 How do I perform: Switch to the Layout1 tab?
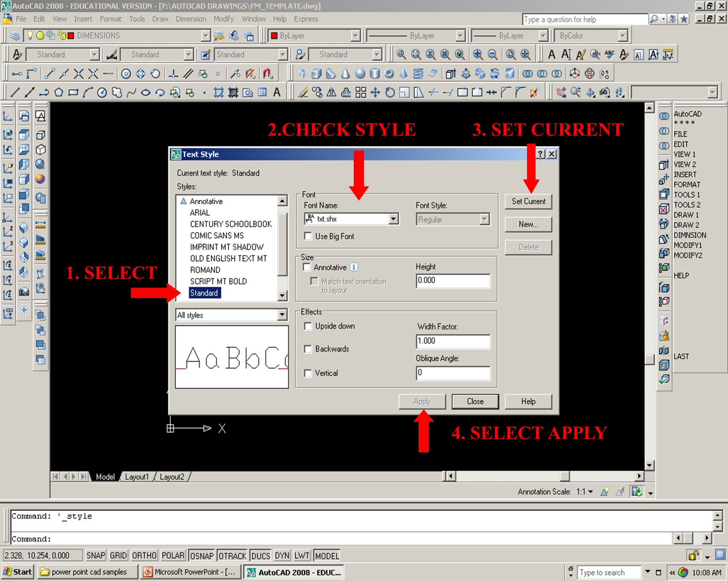(x=137, y=477)
